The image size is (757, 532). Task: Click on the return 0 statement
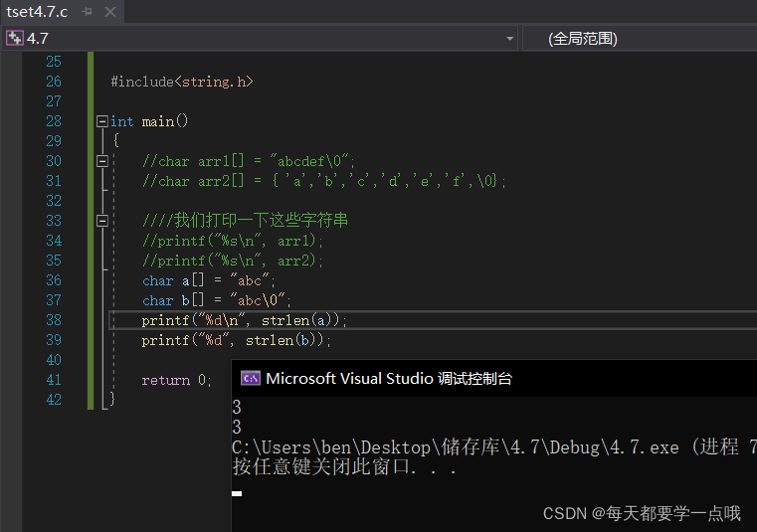[176, 380]
